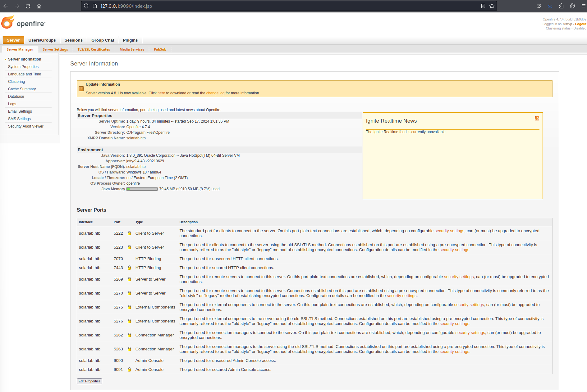This screenshot has width=587, height=392.
Task: Open the Ignite Realtime RSS feed icon
Action: (537, 118)
